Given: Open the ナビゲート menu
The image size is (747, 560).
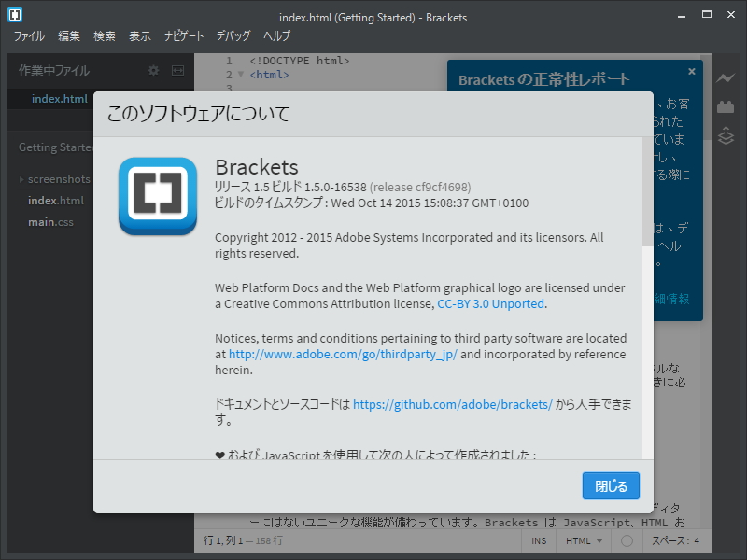Looking at the screenshot, I should coord(183,35).
